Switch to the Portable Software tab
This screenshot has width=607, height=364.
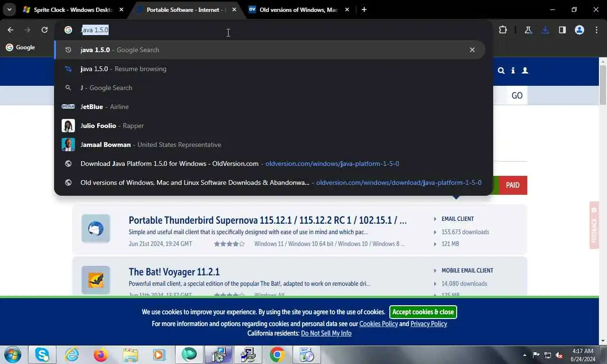click(x=186, y=9)
